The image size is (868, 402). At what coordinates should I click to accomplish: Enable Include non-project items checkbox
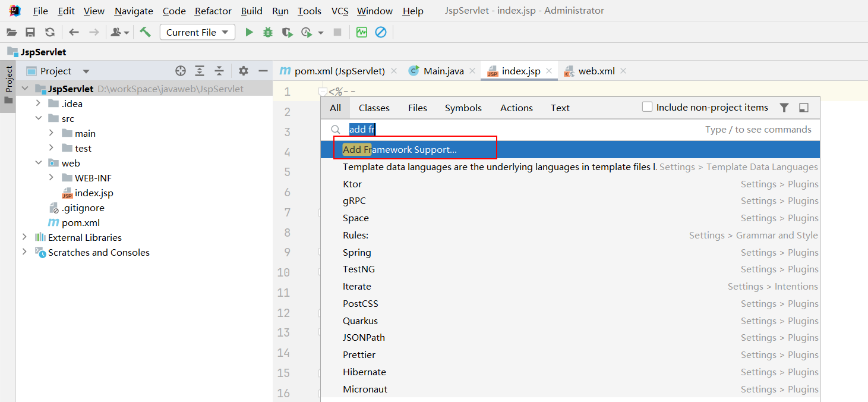click(648, 107)
